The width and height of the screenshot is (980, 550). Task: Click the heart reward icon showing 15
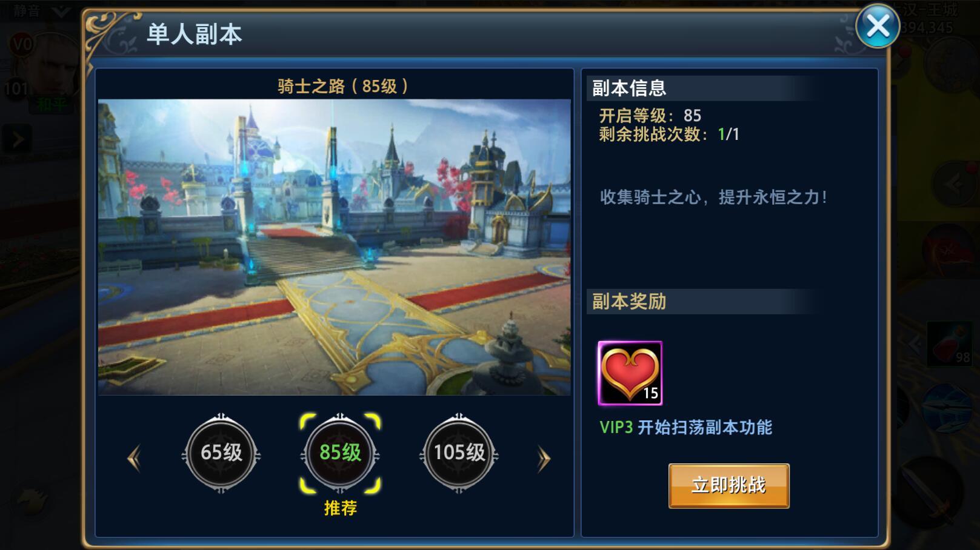tap(630, 373)
